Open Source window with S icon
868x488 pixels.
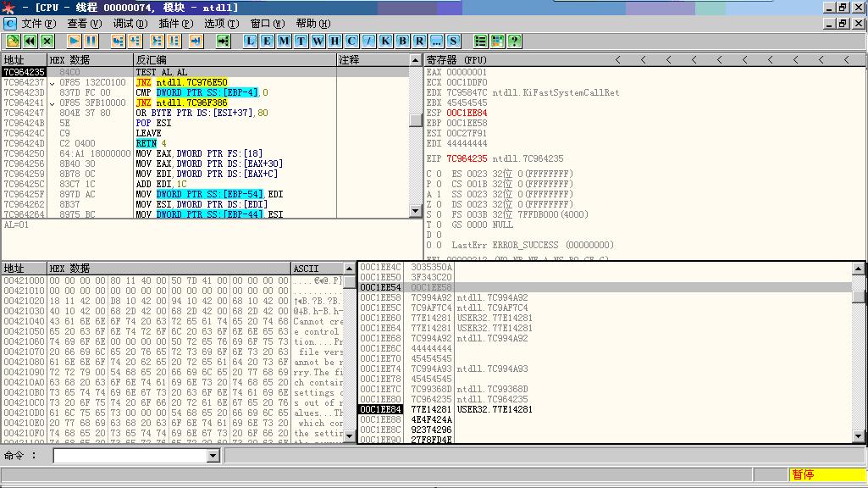(453, 41)
